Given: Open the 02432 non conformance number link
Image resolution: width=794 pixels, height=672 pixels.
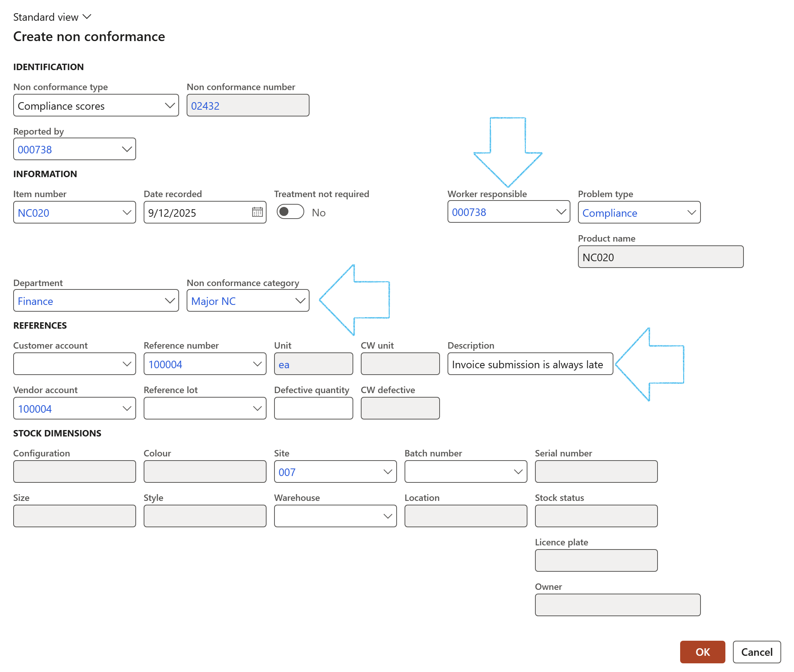Looking at the screenshot, I should pos(205,106).
